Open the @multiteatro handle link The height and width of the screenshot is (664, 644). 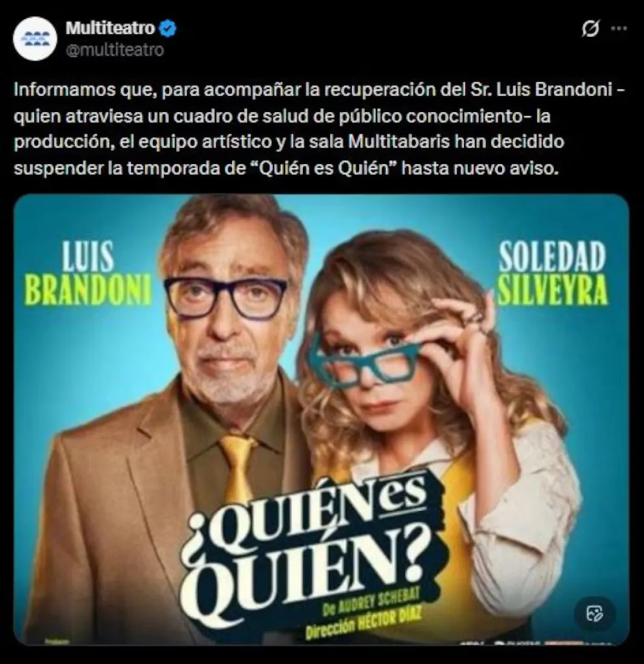coord(115,50)
